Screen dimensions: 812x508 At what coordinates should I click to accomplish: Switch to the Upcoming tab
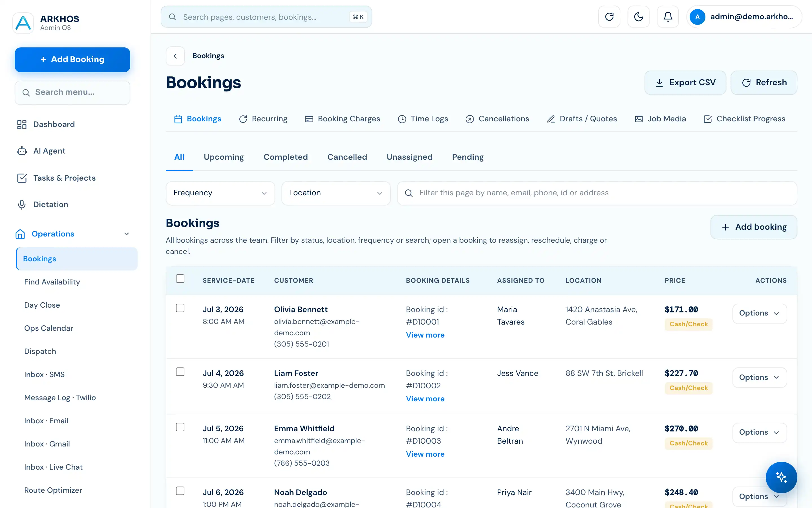(224, 157)
